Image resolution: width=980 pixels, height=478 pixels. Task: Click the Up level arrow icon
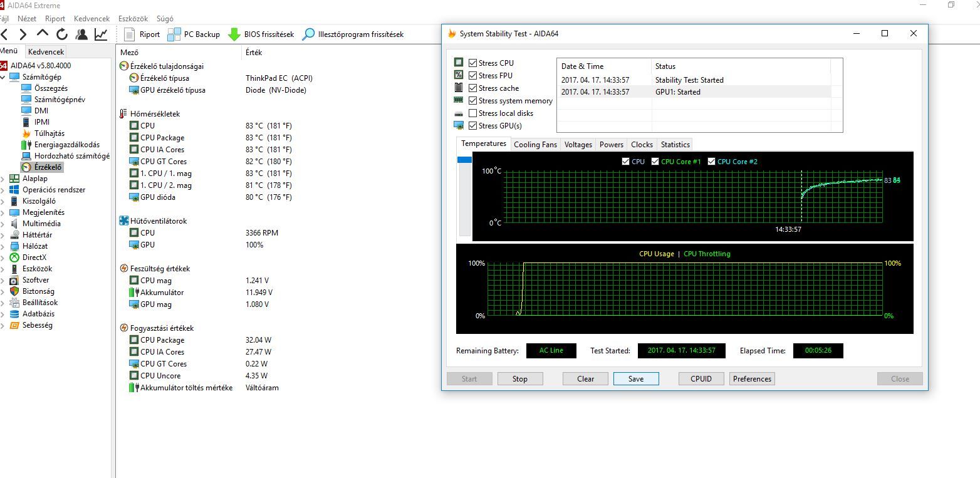point(43,34)
